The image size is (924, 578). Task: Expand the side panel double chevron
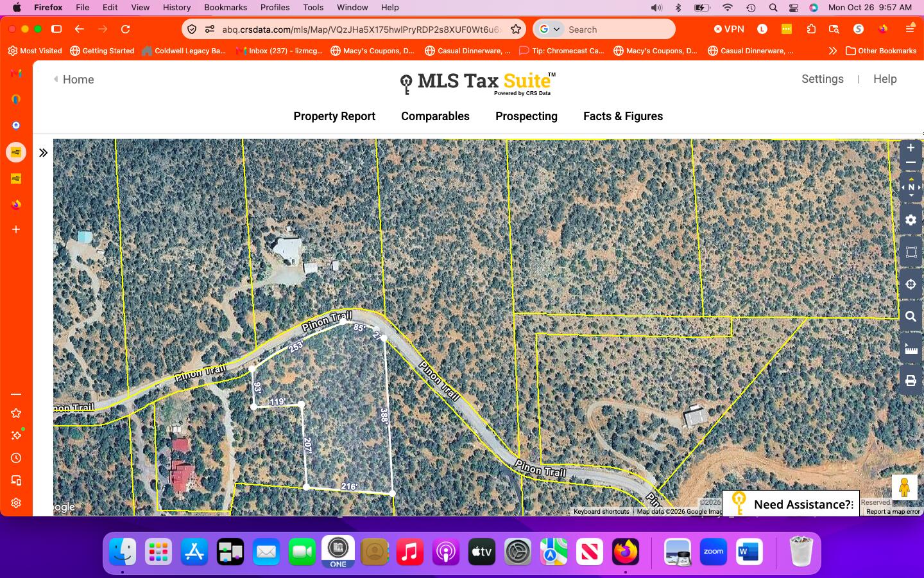point(43,153)
